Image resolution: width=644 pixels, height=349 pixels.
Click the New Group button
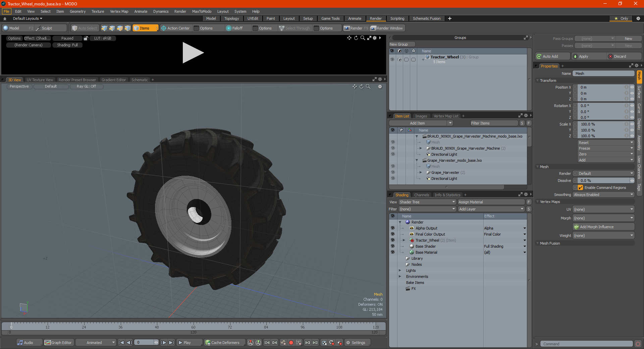coord(402,44)
